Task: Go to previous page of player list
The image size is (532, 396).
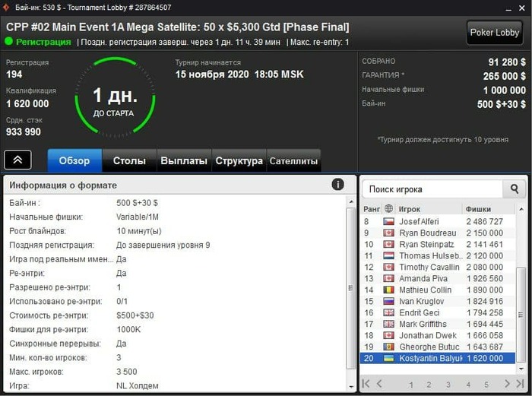Action: 379,384
